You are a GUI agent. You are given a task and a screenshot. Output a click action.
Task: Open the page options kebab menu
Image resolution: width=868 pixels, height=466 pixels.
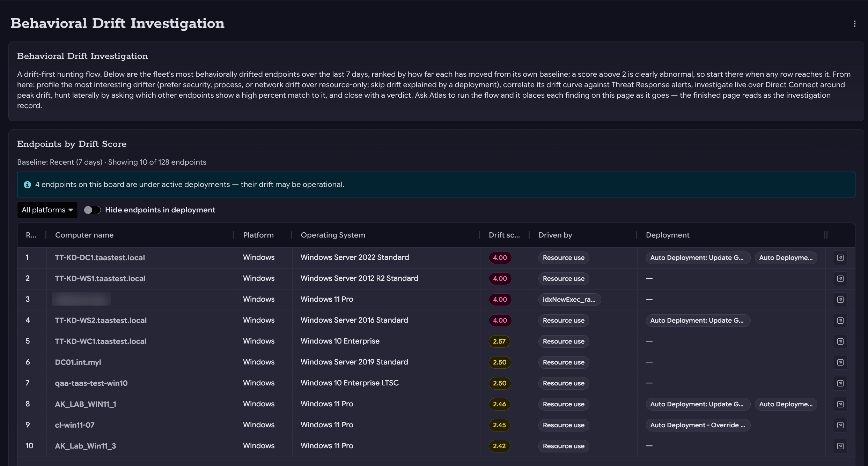click(x=854, y=24)
